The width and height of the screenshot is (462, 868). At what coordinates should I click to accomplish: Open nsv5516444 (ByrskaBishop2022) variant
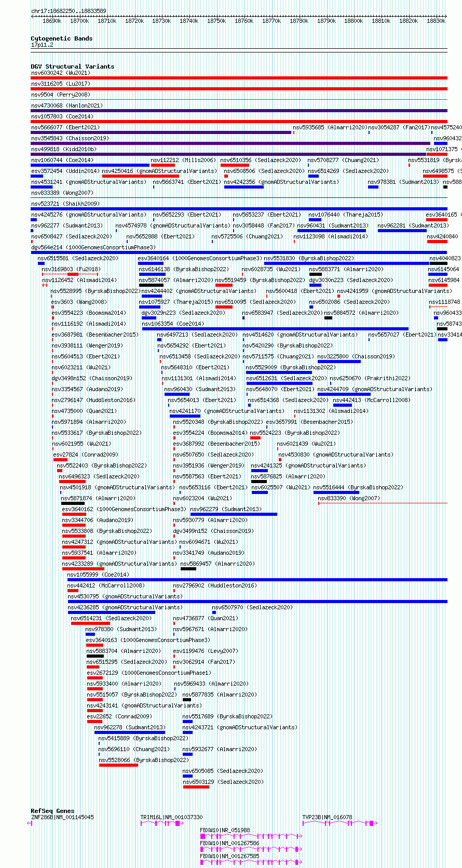click(358, 487)
